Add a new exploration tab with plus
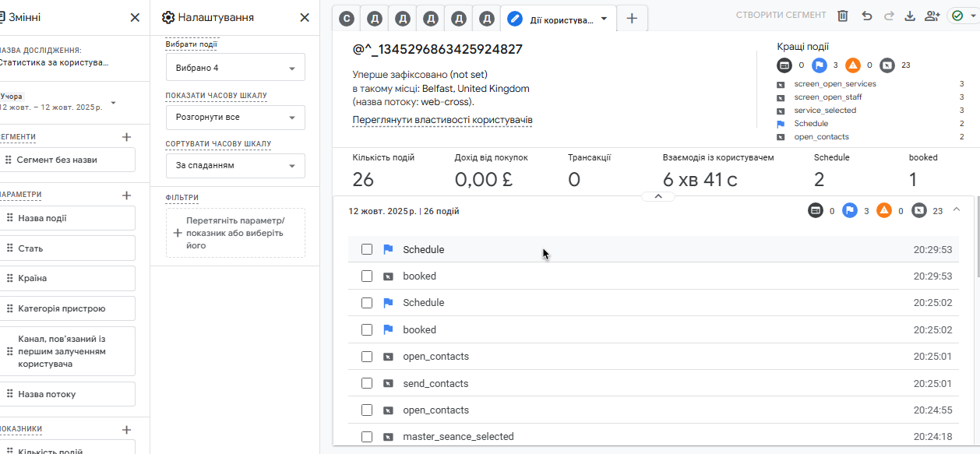 pyautogui.click(x=632, y=18)
